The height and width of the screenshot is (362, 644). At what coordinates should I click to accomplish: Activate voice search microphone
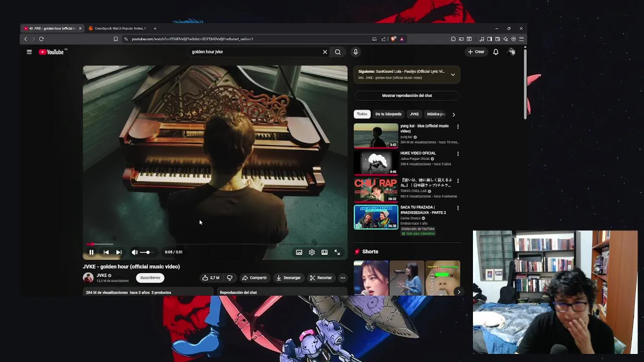point(355,52)
